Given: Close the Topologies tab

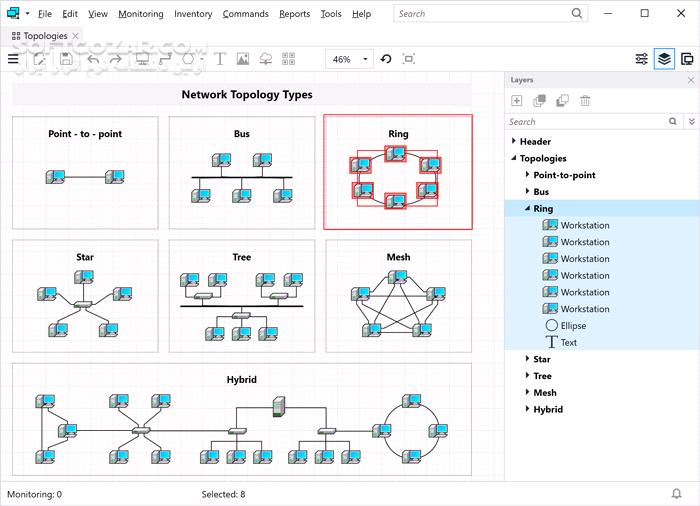Looking at the screenshot, I should tap(75, 36).
